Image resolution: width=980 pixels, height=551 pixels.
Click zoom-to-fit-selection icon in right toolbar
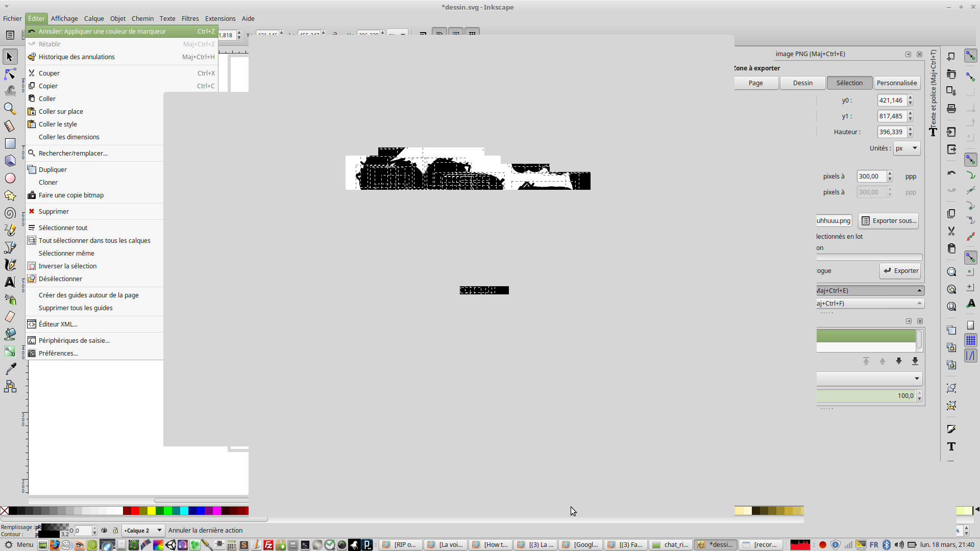(951, 272)
